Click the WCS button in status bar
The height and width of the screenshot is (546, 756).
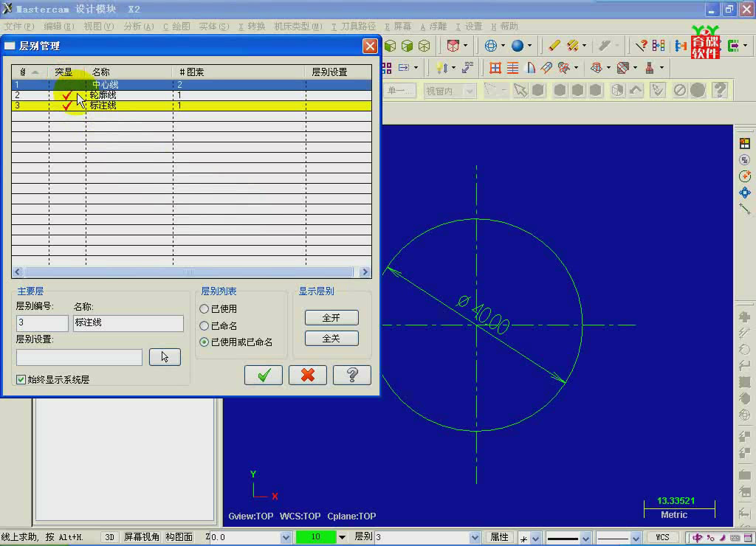point(662,537)
